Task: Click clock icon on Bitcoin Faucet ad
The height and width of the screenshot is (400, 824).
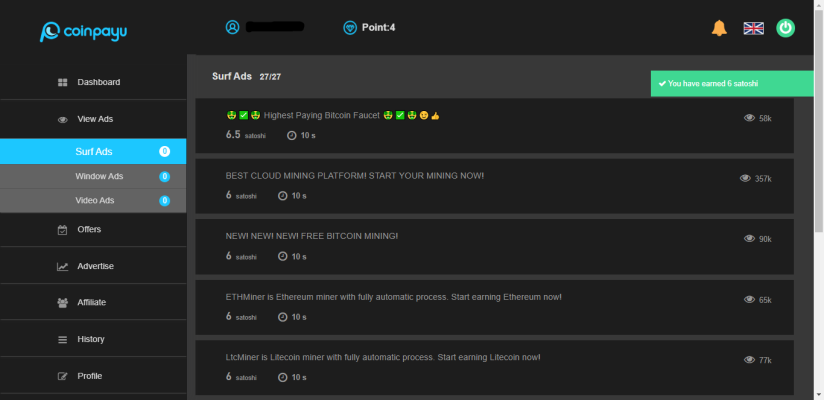Action: pos(292,136)
